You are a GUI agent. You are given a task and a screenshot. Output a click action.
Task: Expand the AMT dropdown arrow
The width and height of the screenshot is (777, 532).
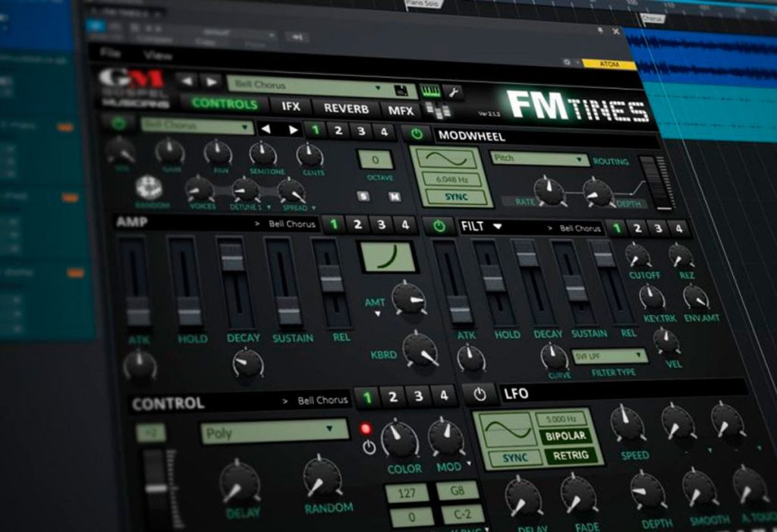click(378, 314)
